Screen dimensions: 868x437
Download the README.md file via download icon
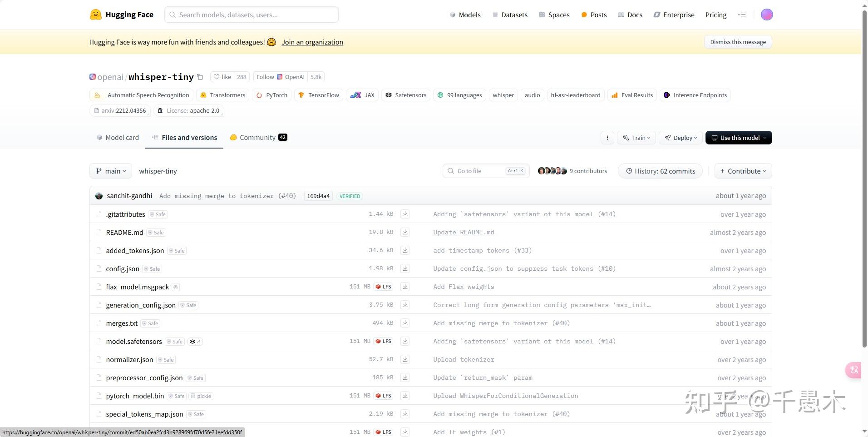tap(405, 232)
